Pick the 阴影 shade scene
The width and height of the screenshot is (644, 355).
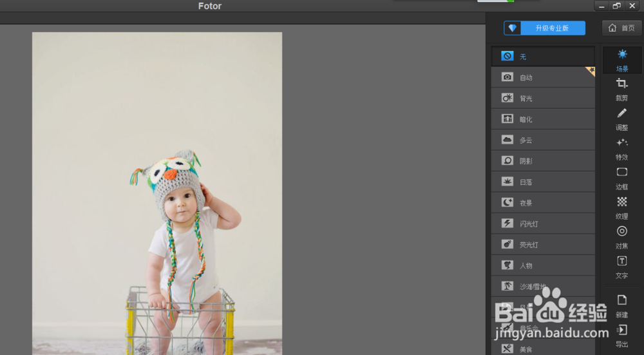pos(543,161)
